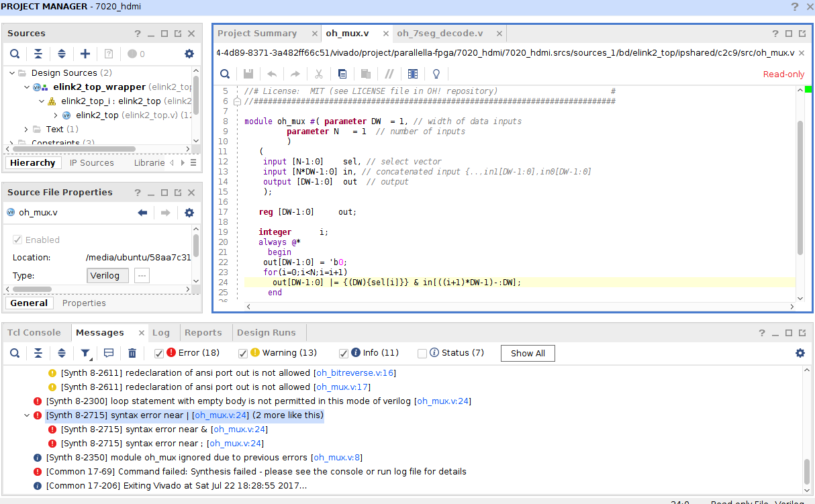Click search icon in the Messages toolbar
This screenshot has width=815, height=504.
pos(15,353)
